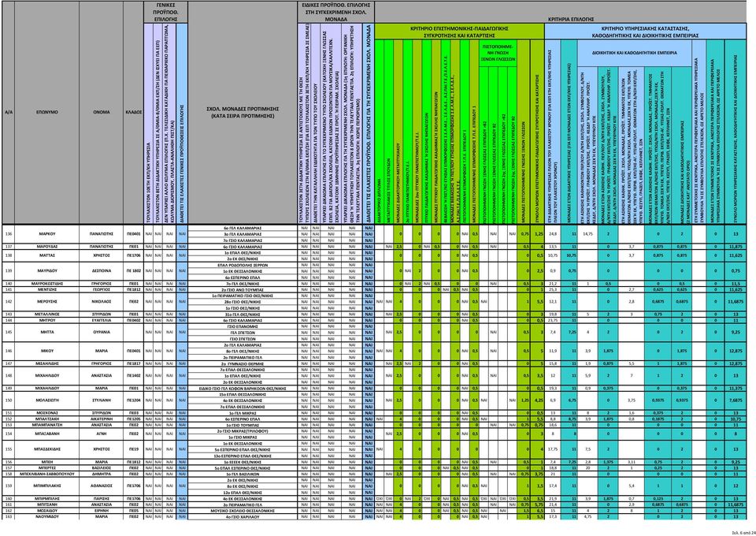This screenshot has width=756, height=536.
Task: Click school cell '2ο ΓΥΜΝΑΣΙΟ ΘΕΡΜΗΣ'
Action: [x=242, y=363]
